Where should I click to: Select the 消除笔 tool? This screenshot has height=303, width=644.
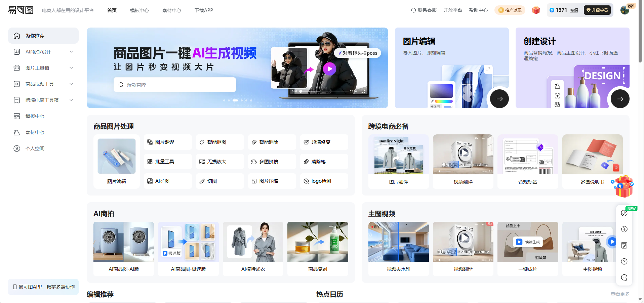point(324,162)
